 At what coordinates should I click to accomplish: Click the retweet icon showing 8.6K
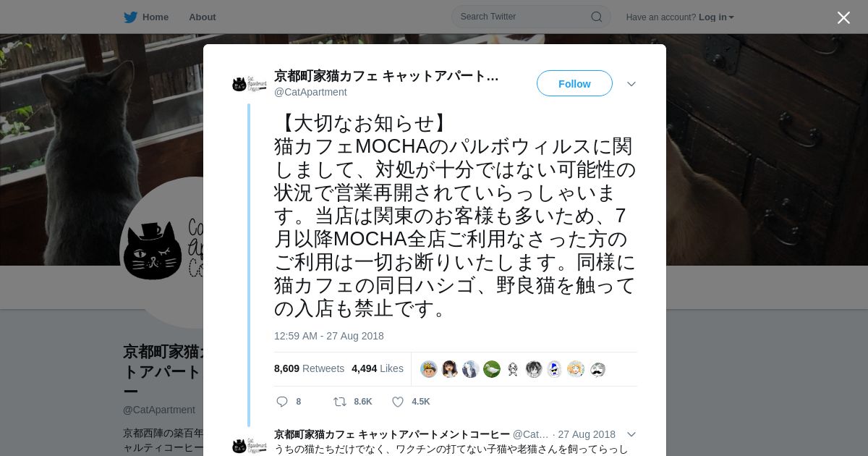pyautogui.click(x=339, y=401)
